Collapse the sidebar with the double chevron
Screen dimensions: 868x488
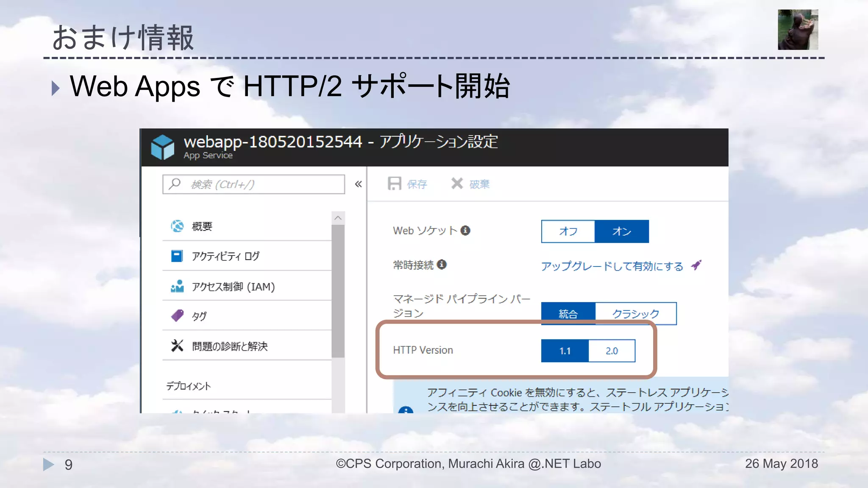[x=358, y=184]
